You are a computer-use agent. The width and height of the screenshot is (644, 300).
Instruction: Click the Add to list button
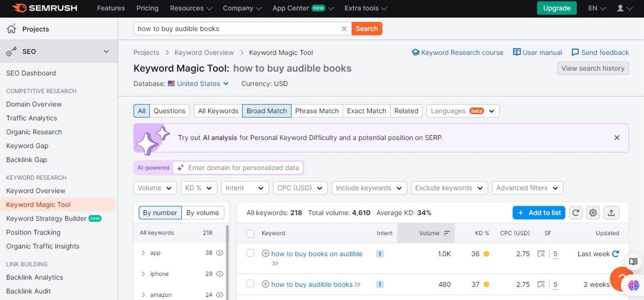coord(539,213)
